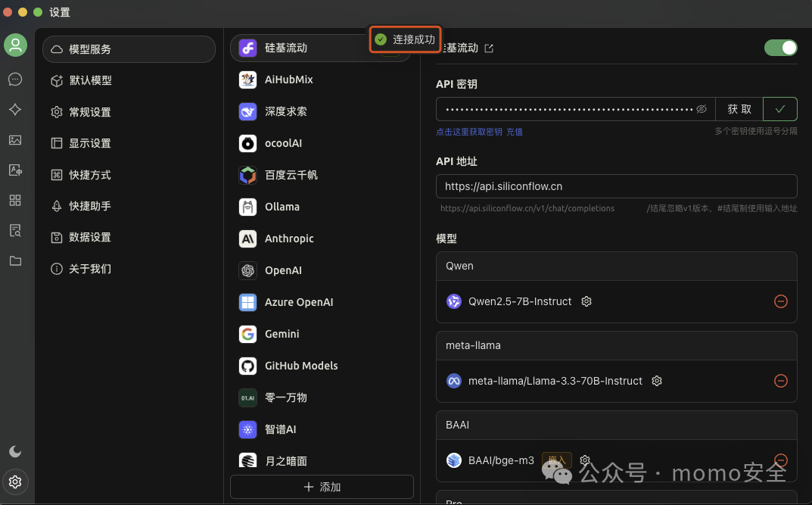Viewport: 812px width, 505px height.
Task: Click the API 密钥 input field
Action: coord(575,109)
